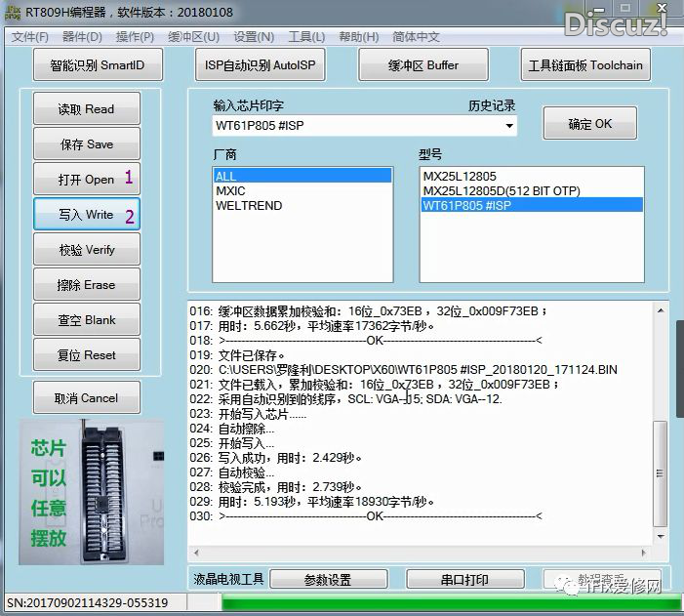
Task: Click the 查空 Blank button
Action: [x=87, y=320]
